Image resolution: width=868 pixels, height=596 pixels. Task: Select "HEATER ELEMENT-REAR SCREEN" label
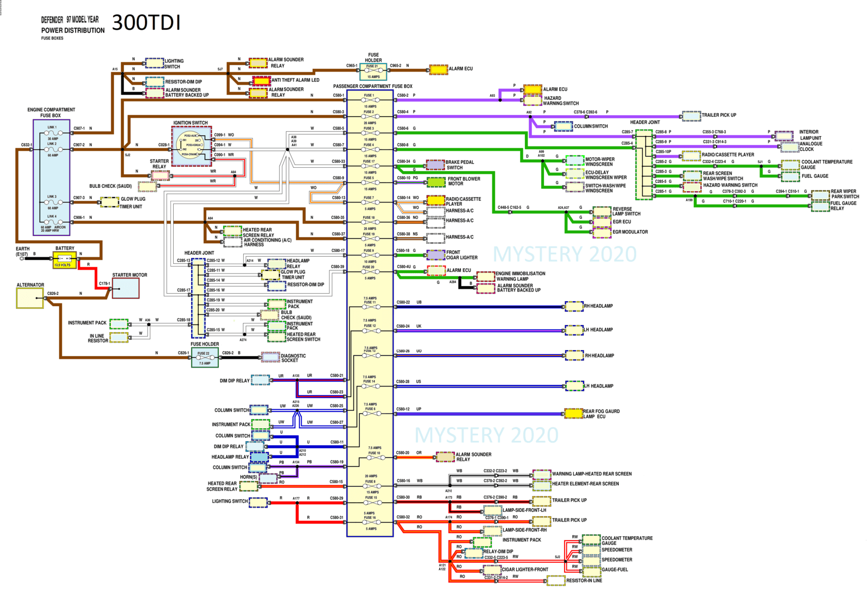pyautogui.click(x=585, y=484)
